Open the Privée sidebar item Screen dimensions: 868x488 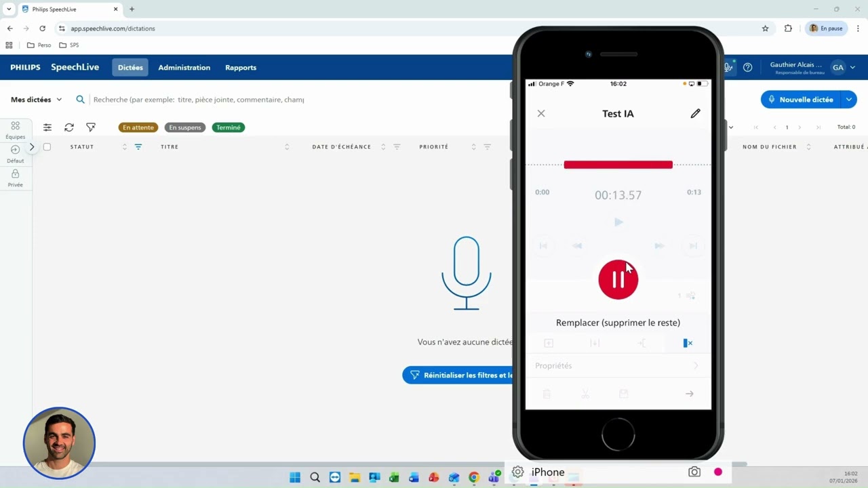click(15, 178)
